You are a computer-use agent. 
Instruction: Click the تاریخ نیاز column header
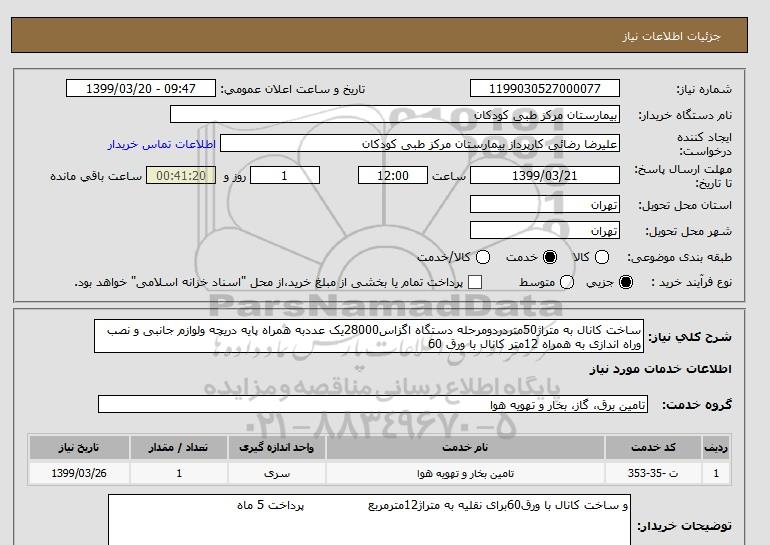(79, 447)
